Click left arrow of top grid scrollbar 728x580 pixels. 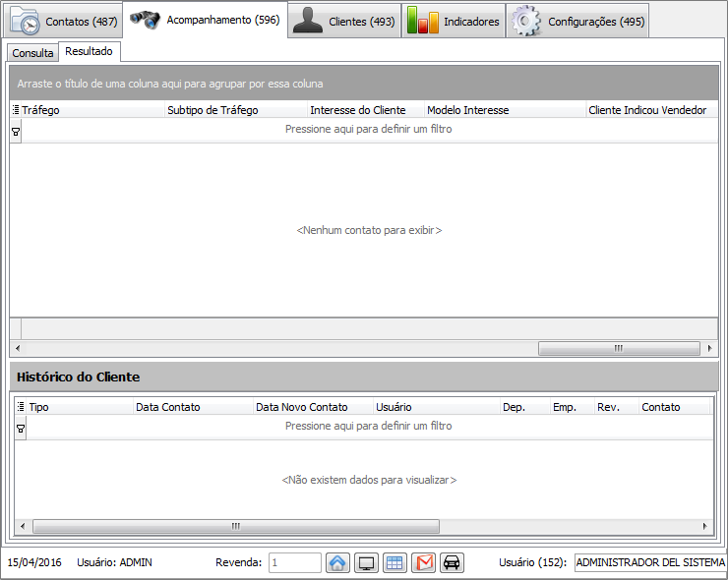point(18,348)
